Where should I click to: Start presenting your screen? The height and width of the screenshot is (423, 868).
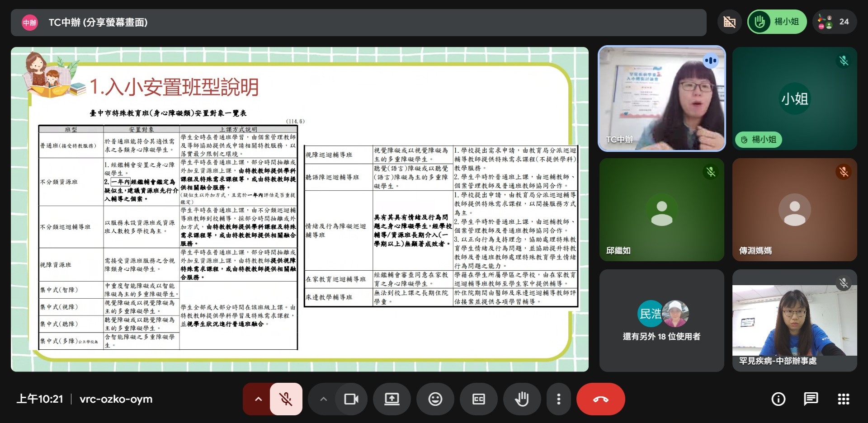(392, 399)
